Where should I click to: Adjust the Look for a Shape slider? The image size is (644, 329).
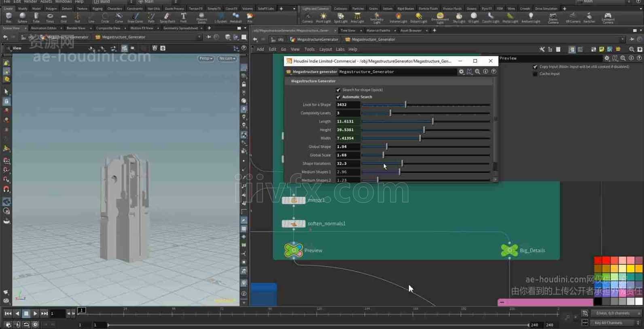pos(426,105)
